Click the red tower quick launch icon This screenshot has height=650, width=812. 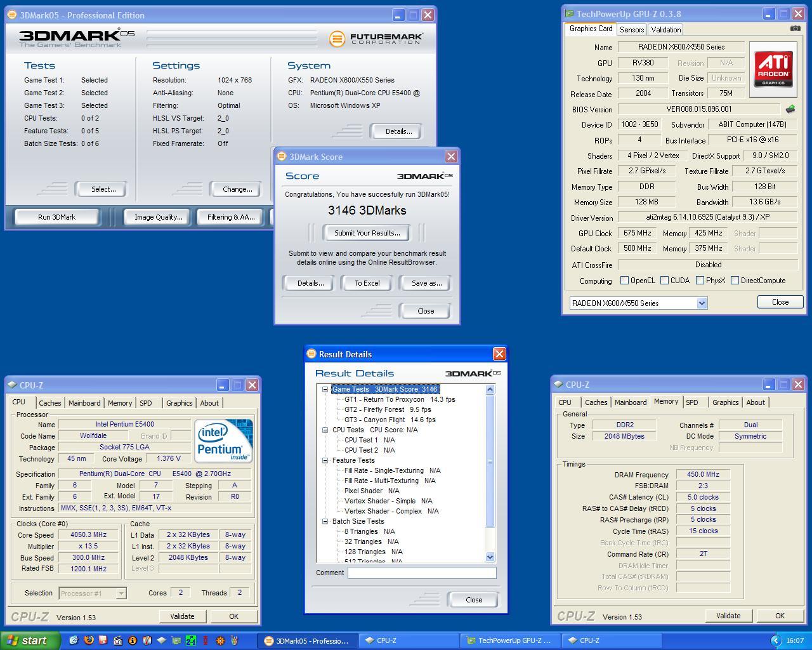(206, 640)
